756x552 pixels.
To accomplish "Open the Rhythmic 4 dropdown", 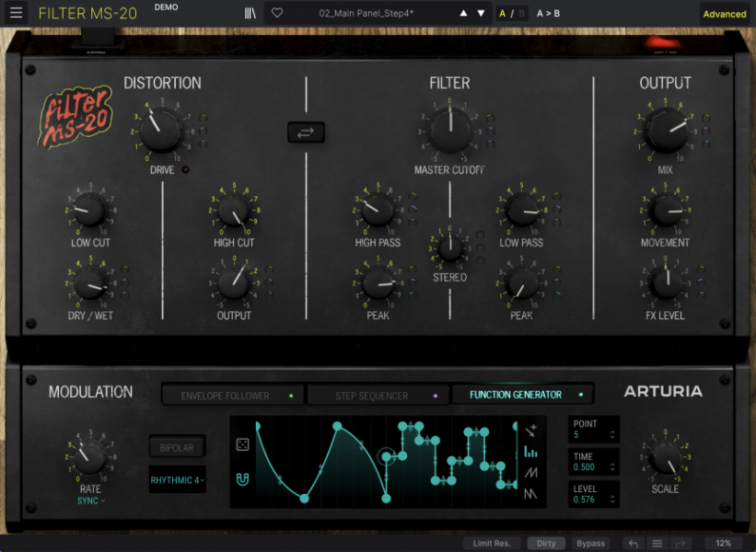I will (176, 479).
